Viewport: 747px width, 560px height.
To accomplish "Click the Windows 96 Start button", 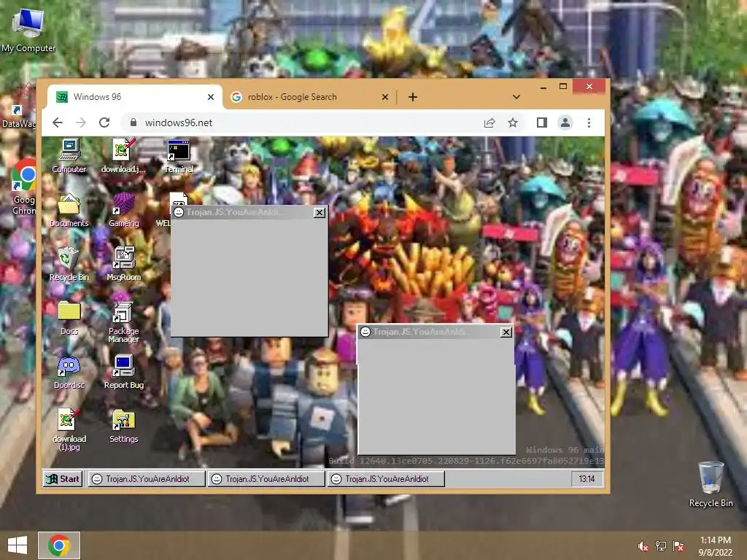I will point(63,479).
